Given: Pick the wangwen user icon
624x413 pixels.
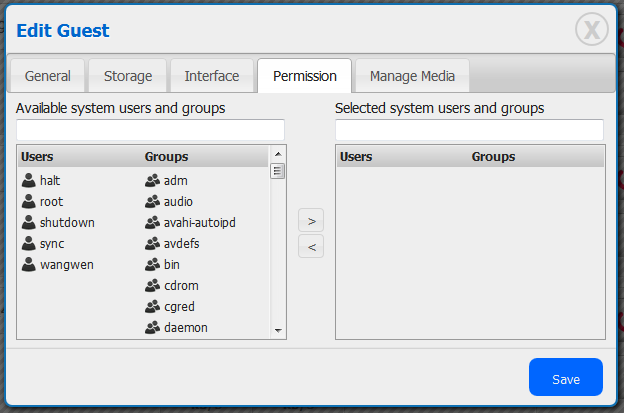Looking at the screenshot, I should pyautogui.click(x=29, y=265).
